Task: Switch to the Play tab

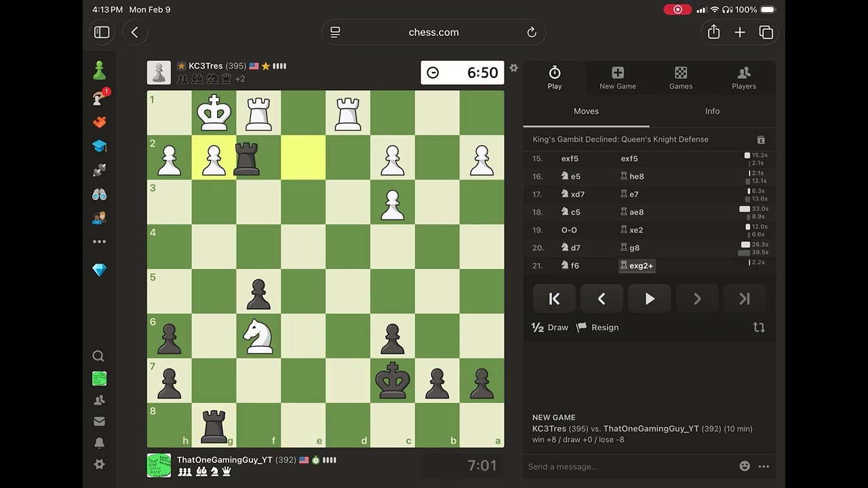Action: 555,78
